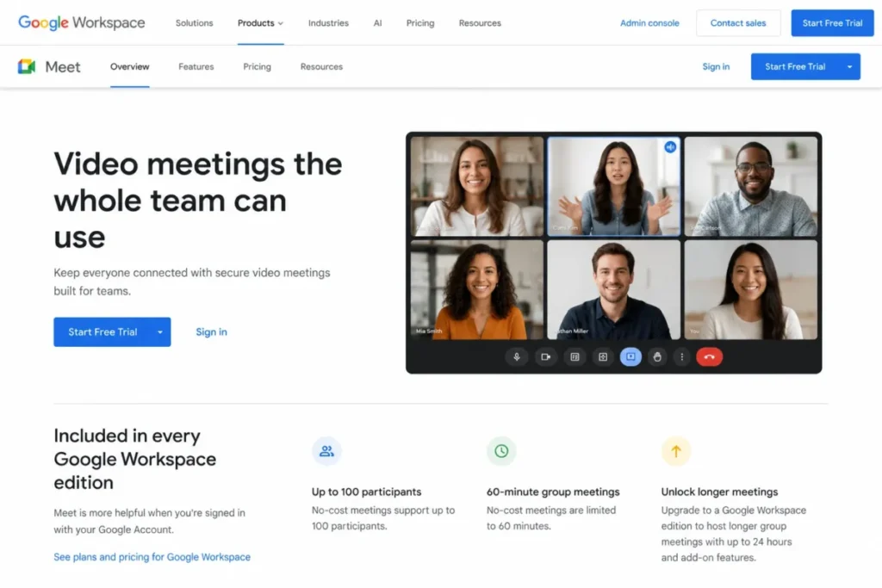Open Resources in top Workspace navigation

pyautogui.click(x=480, y=23)
